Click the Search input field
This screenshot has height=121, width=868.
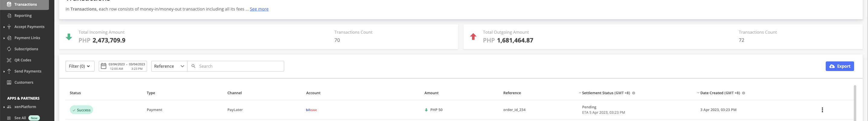click(x=239, y=66)
